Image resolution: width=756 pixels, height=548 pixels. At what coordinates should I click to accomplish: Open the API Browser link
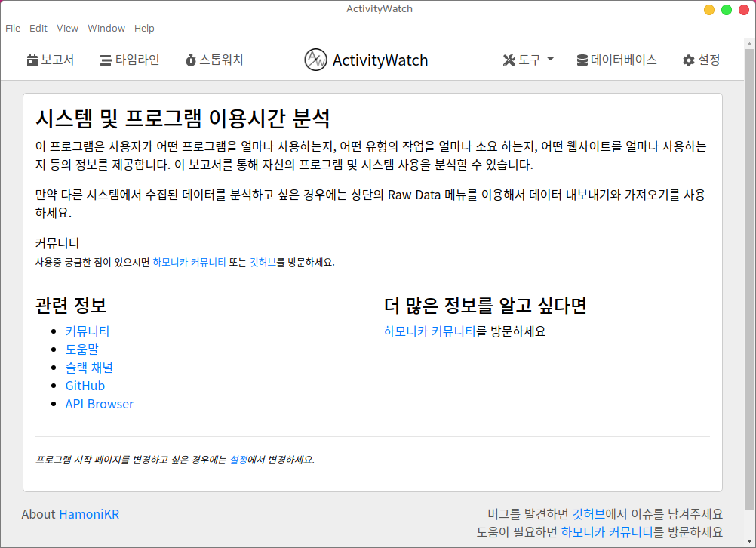point(100,404)
